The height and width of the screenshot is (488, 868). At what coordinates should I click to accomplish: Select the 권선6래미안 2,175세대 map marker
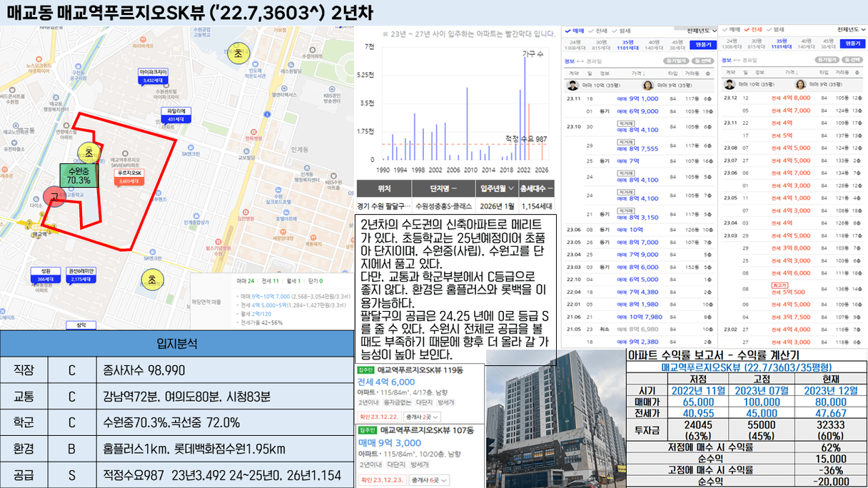(x=81, y=275)
